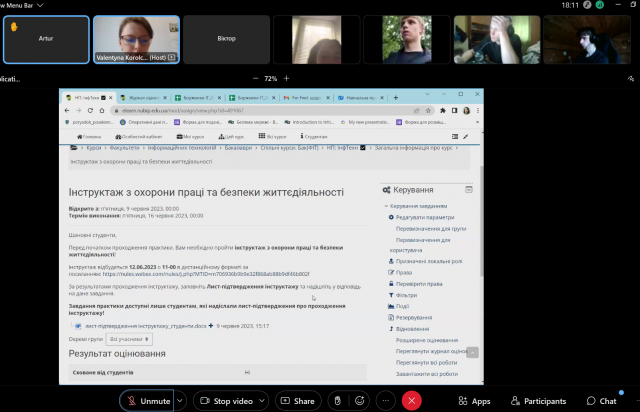
Task: Open the 72% zoom level indicator
Action: (x=271, y=78)
